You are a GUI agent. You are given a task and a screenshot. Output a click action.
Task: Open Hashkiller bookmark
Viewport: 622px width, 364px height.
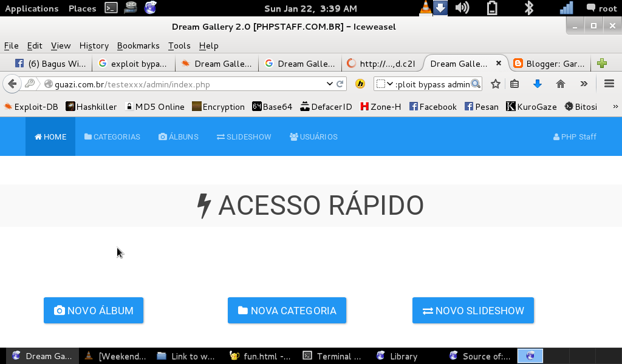coord(91,107)
